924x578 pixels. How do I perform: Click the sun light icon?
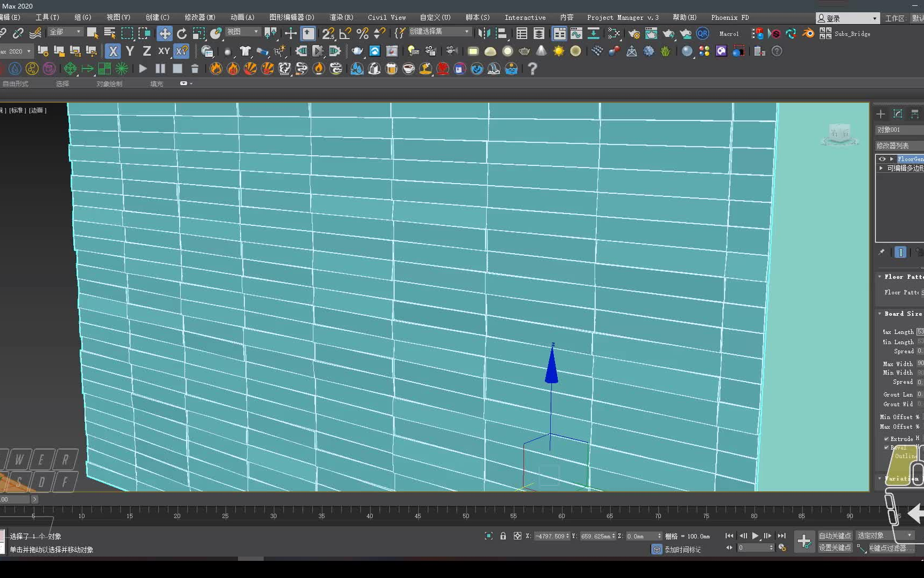click(x=558, y=51)
